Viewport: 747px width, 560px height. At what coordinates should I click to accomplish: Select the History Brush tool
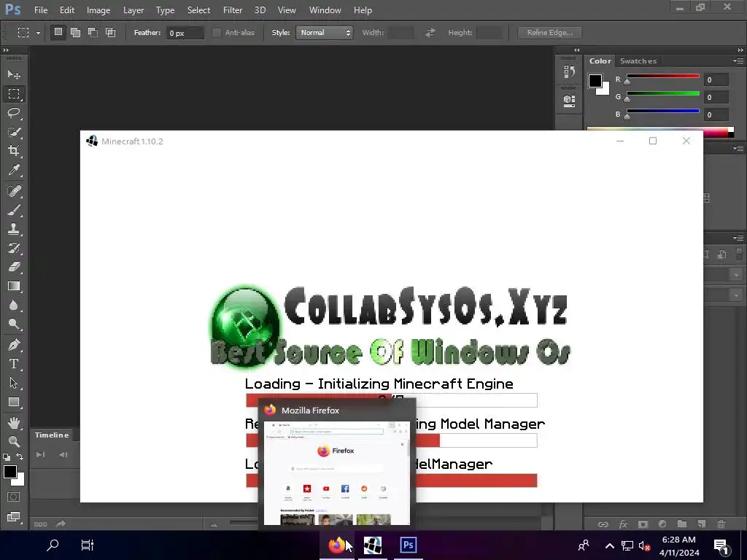point(14,248)
